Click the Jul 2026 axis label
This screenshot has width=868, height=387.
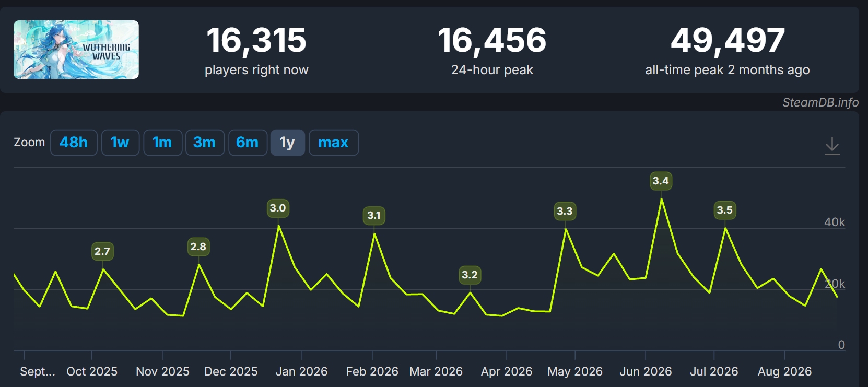(714, 371)
